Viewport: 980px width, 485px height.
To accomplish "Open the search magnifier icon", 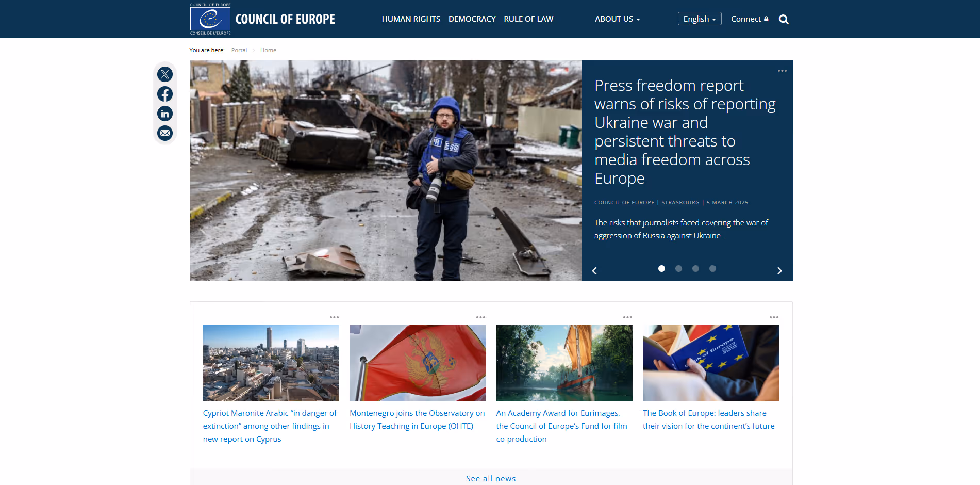I will click(784, 20).
